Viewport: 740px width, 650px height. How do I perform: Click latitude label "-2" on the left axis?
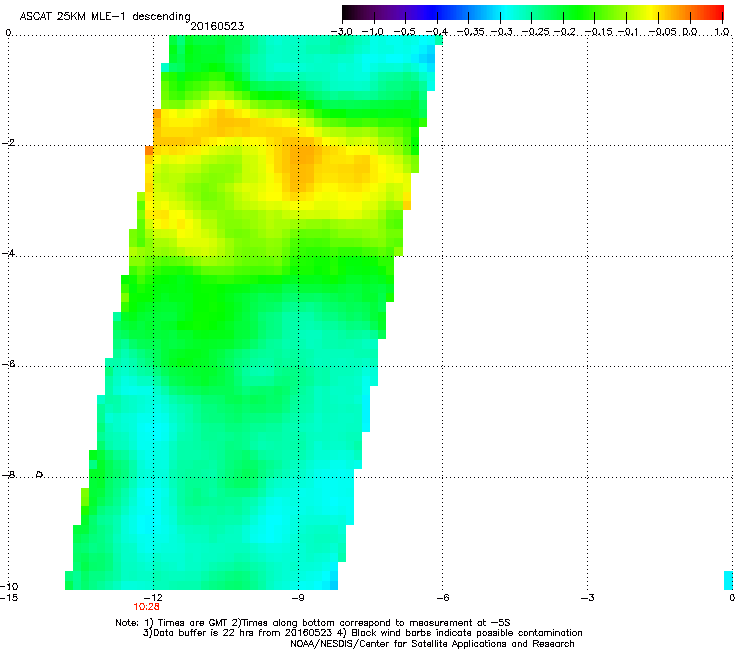click(x=8, y=143)
